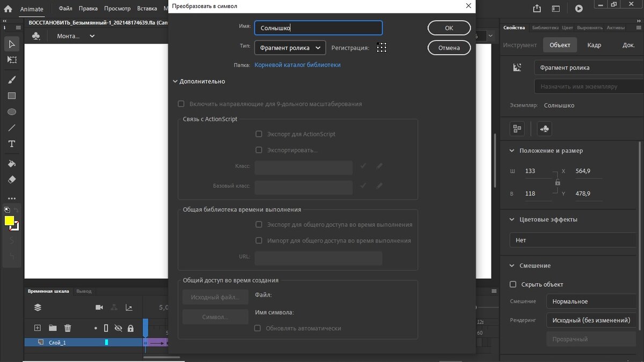Screen dimensions: 644x362
Task: Click the swap symbol clover icon in Properties
Action: [545, 129]
